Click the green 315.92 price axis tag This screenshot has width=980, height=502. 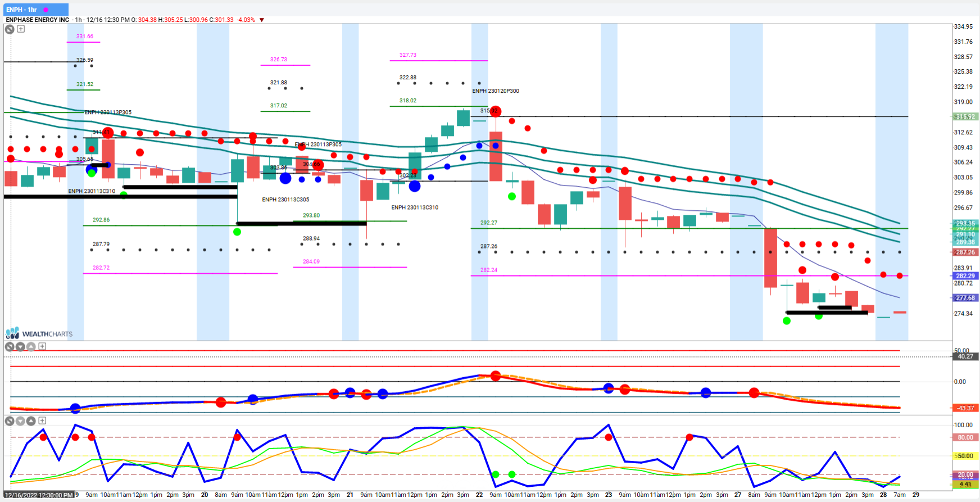coord(966,117)
